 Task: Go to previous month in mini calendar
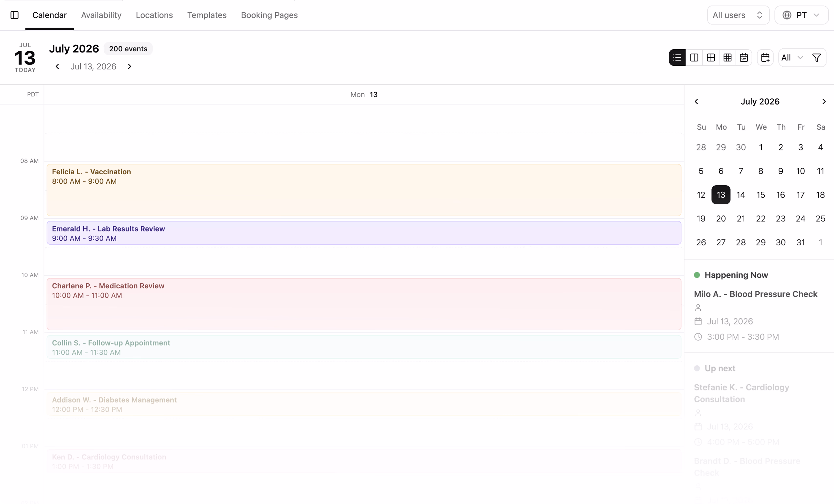point(696,102)
